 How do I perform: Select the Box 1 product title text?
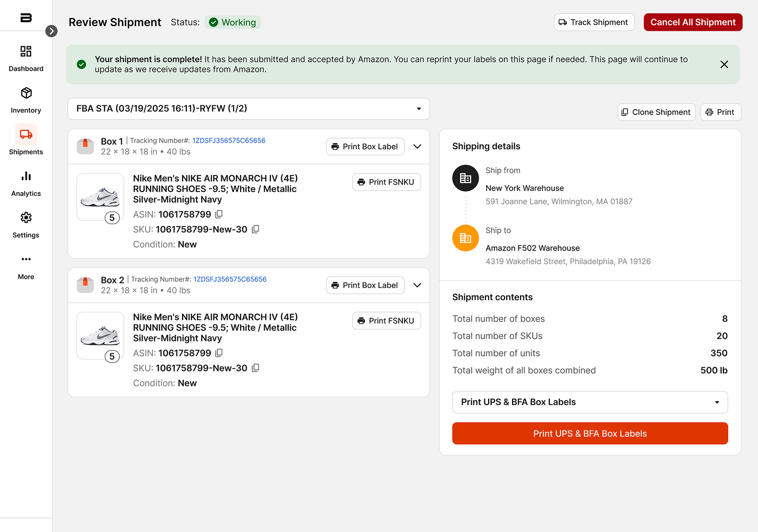215,189
